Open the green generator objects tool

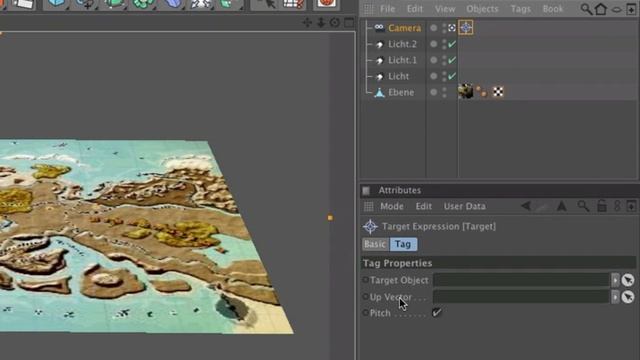114,4
